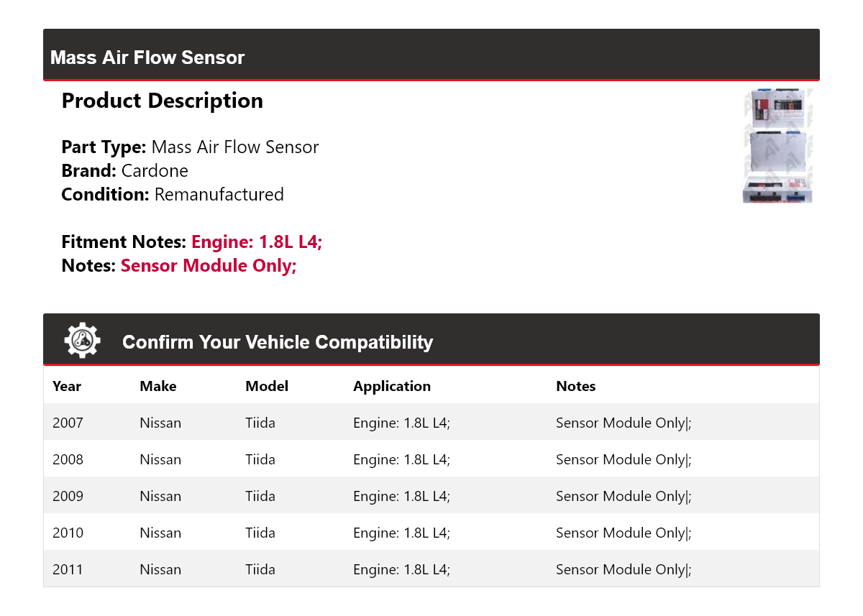Select the 2008 year cell
The width and height of the screenshot is (863, 616).
point(68,459)
